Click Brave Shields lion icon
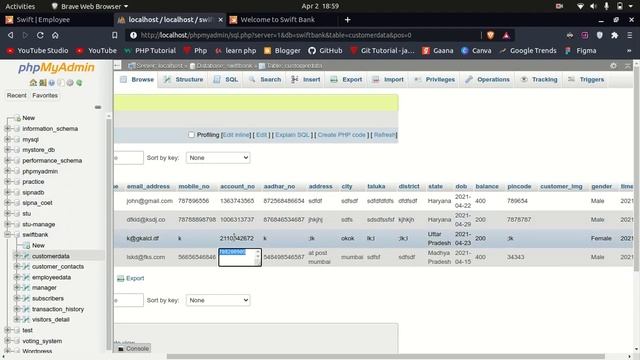640x360 pixels. pos(491,35)
